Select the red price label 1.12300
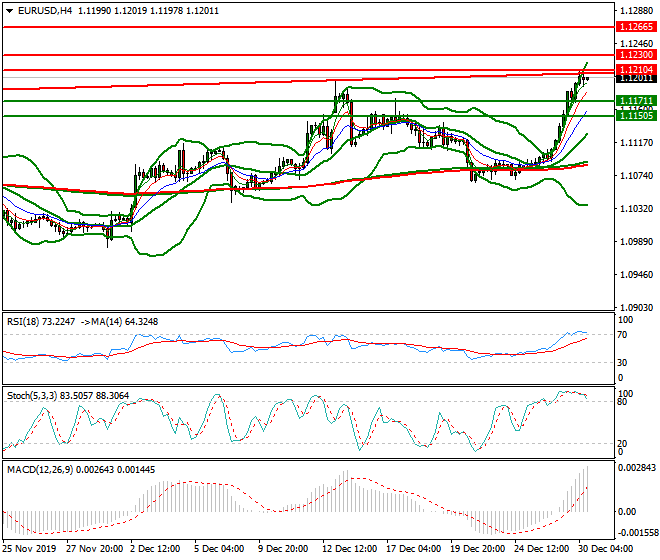 tap(636, 54)
